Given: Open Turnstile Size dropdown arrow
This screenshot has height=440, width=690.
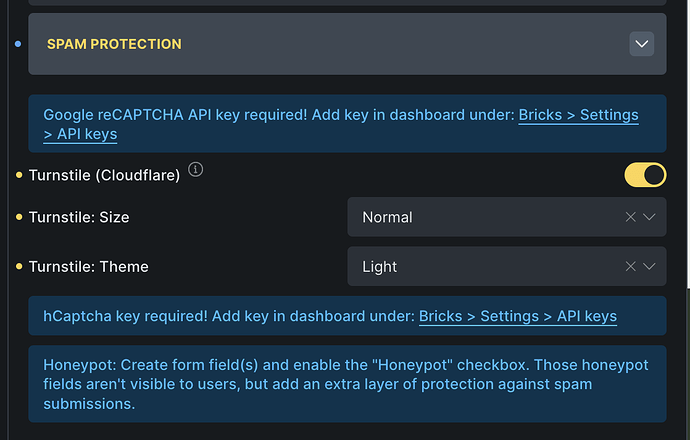Looking at the screenshot, I should click(x=650, y=217).
